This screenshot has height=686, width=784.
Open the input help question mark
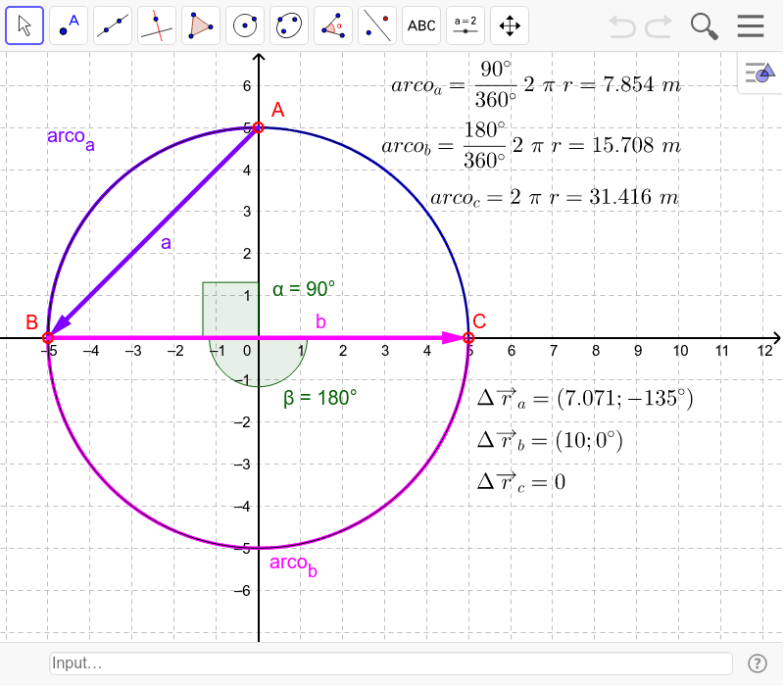[758, 663]
